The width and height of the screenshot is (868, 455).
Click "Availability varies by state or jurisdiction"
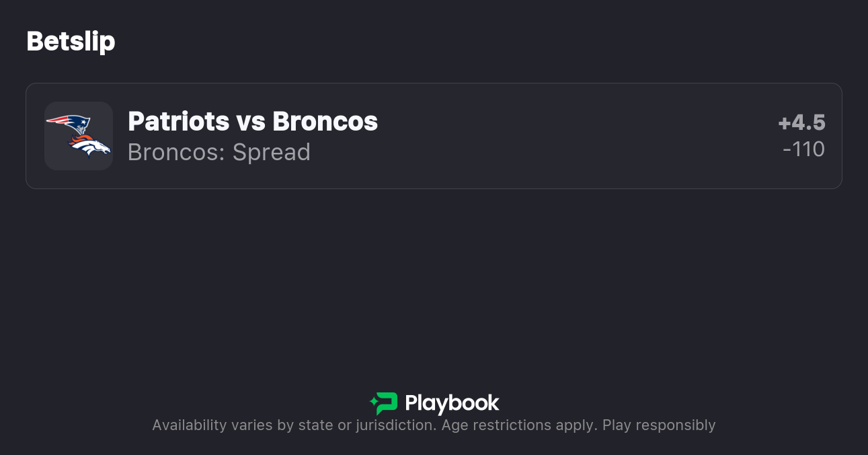click(x=293, y=425)
